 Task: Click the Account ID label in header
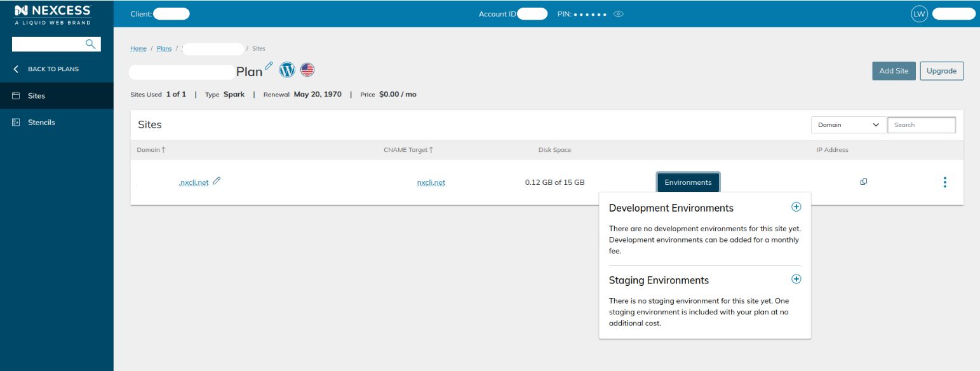click(x=497, y=14)
